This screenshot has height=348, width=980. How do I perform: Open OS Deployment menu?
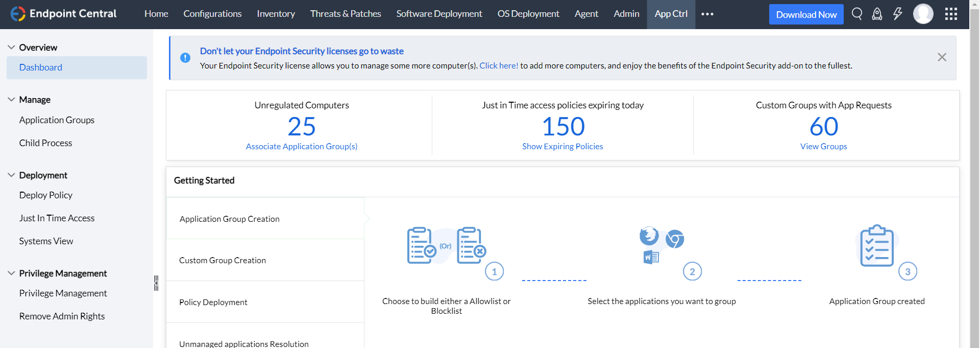528,14
